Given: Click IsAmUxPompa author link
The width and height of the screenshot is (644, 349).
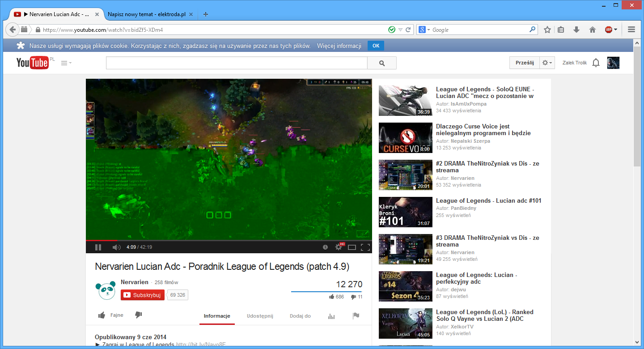Looking at the screenshot, I should [469, 104].
